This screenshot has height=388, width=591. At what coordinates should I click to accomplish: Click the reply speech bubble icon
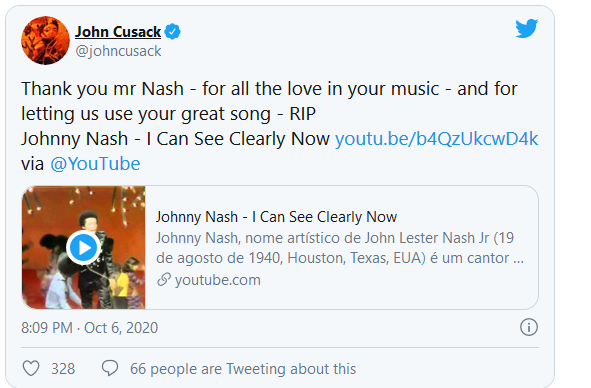point(110,368)
